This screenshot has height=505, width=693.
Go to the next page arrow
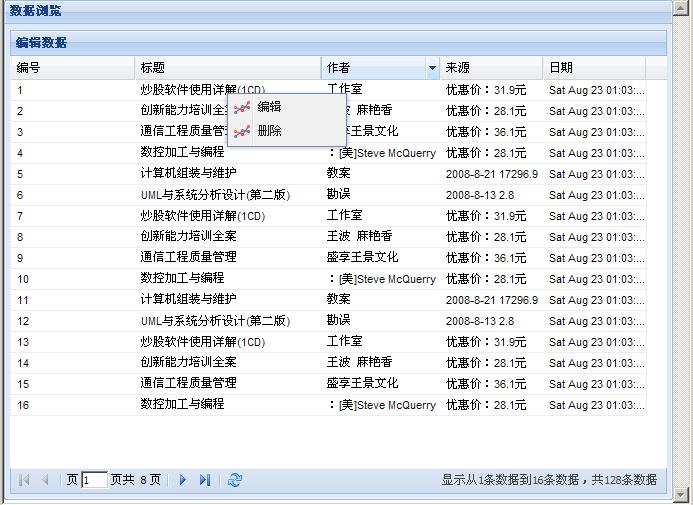pyautogui.click(x=183, y=480)
